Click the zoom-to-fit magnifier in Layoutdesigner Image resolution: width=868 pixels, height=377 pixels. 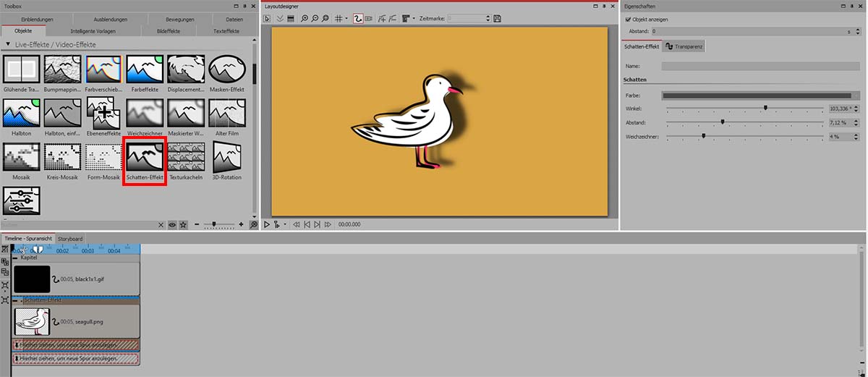326,18
